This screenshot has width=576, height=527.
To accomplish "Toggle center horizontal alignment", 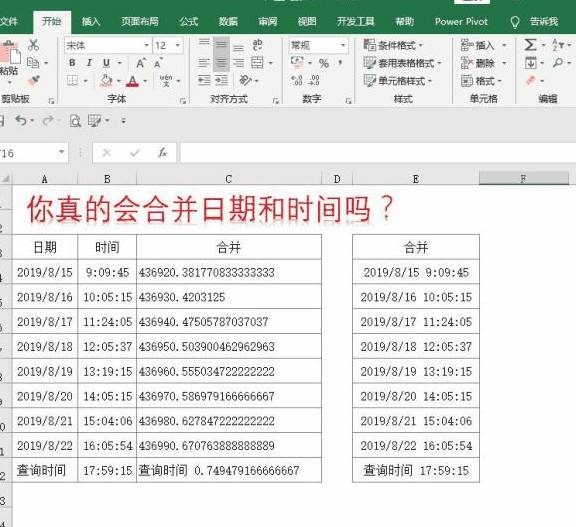I will [x=221, y=63].
